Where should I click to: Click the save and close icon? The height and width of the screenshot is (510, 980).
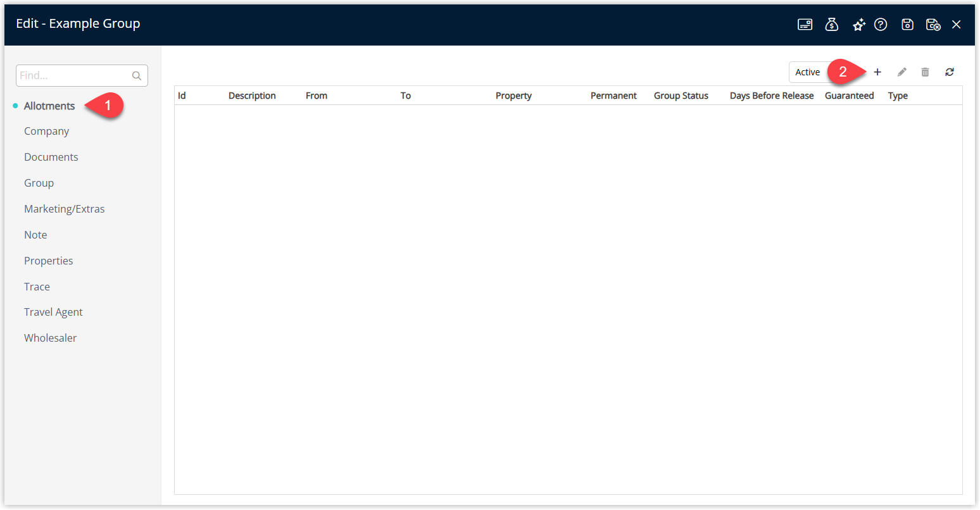click(933, 24)
